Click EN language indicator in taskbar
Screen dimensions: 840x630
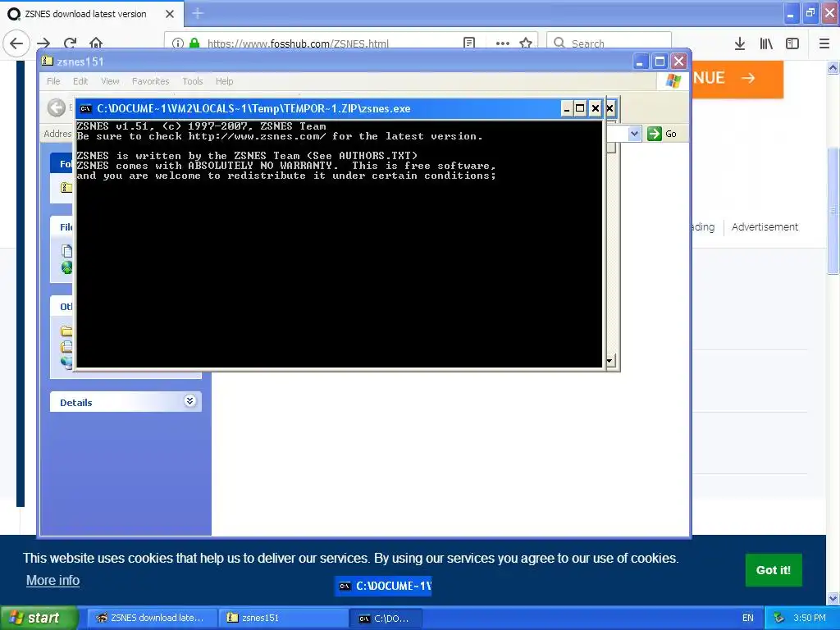tap(748, 619)
